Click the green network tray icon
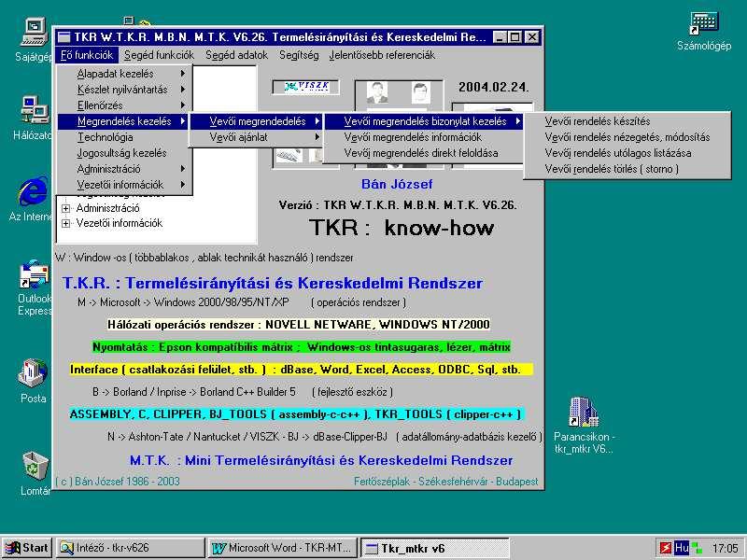This screenshot has width=747, height=560. (x=697, y=548)
